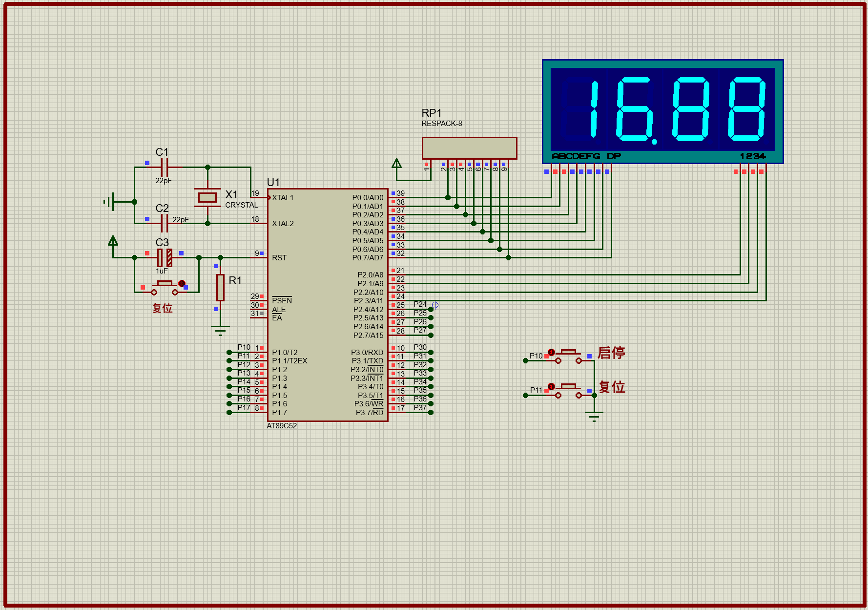868x610 pixels.
Task: Select the ground symbol below the P11 button
Action: coord(594,416)
